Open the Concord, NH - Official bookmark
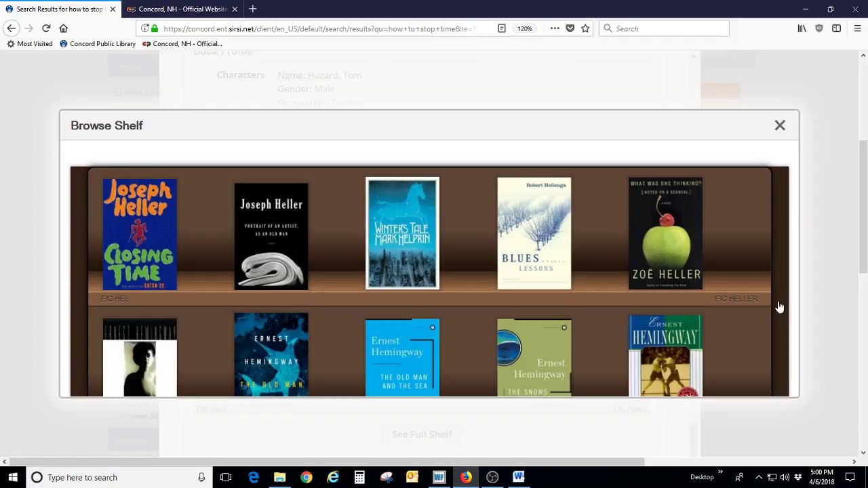The image size is (868, 488). pos(182,44)
